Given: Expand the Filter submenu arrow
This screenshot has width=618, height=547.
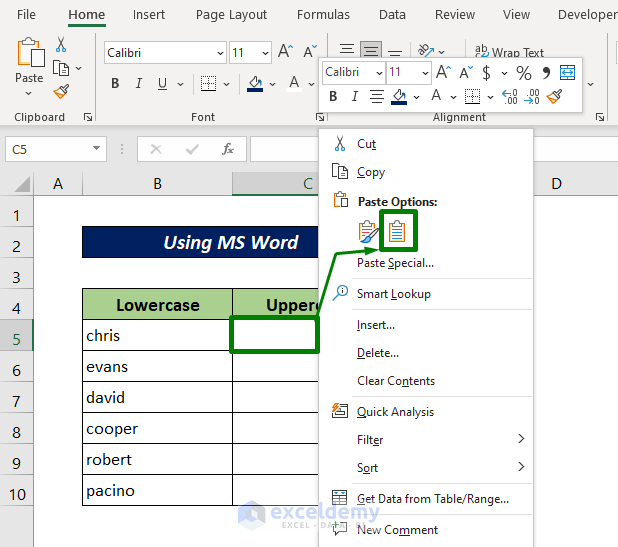Looking at the screenshot, I should (x=521, y=439).
